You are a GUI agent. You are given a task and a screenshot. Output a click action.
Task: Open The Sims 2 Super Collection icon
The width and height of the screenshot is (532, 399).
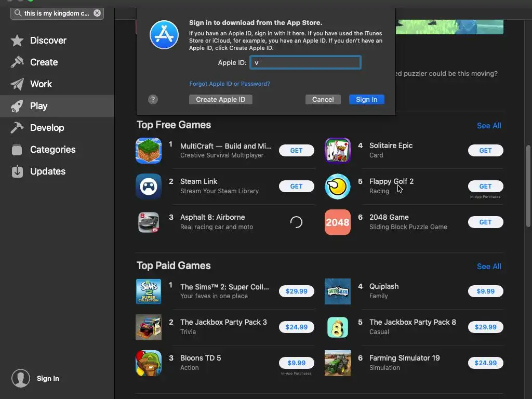149,291
